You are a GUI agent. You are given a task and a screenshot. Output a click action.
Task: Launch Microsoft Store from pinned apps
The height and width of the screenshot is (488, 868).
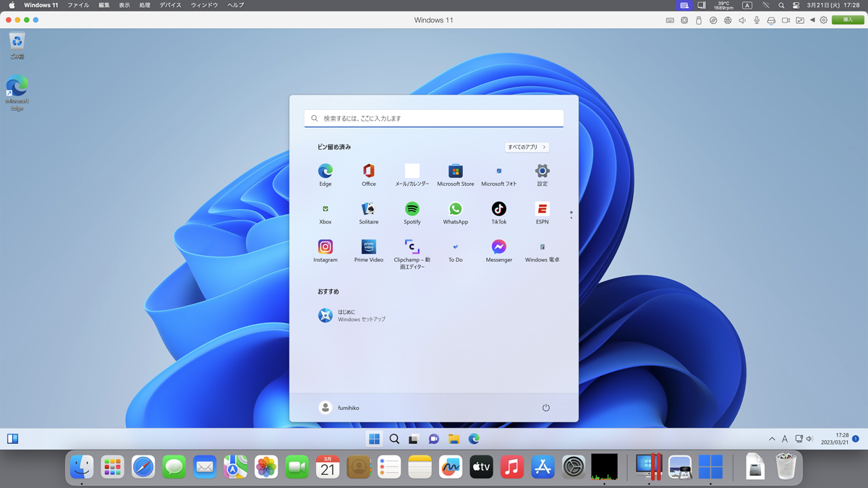[456, 171]
